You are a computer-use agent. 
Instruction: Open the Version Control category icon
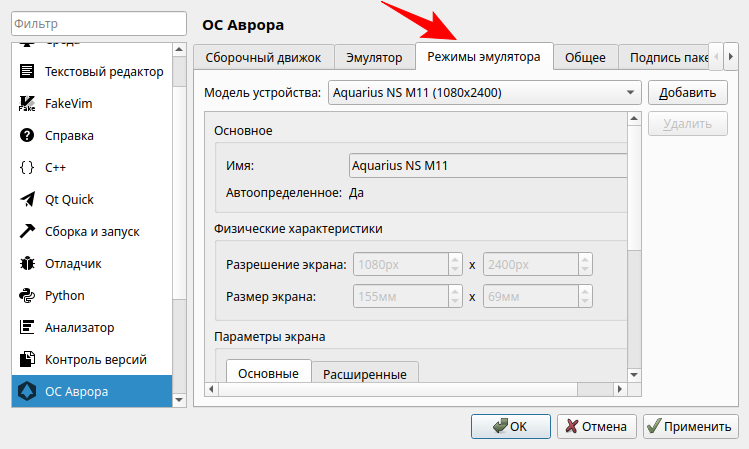[27, 359]
